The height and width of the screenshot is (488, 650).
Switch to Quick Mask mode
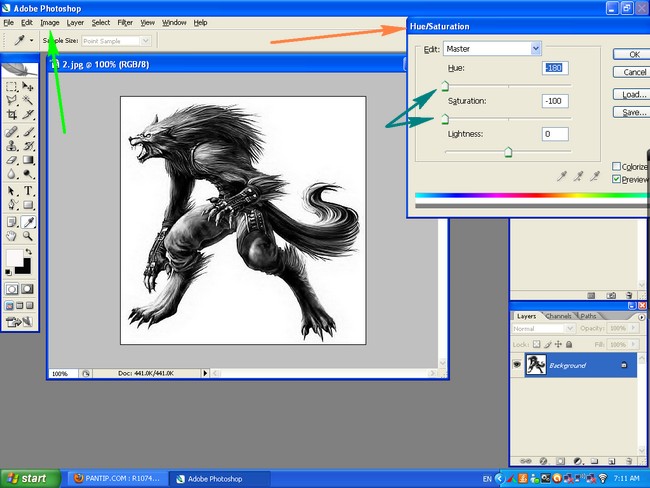[28, 289]
